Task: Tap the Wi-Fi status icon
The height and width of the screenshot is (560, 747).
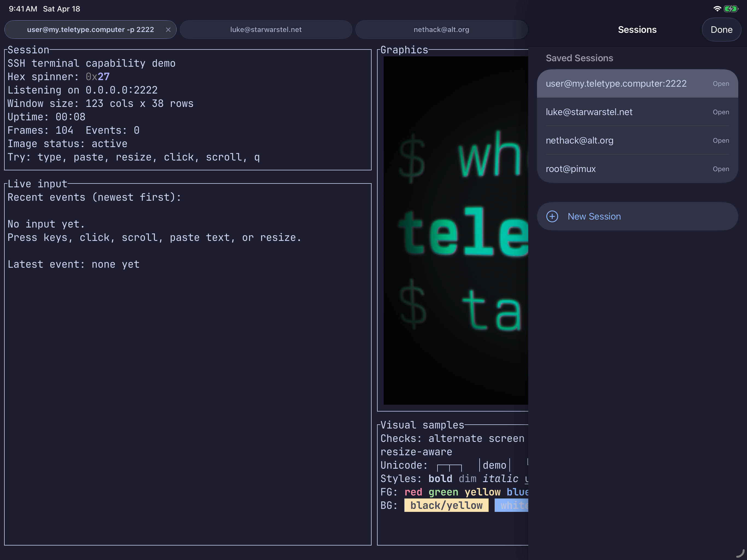Action: (x=717, y=9)
